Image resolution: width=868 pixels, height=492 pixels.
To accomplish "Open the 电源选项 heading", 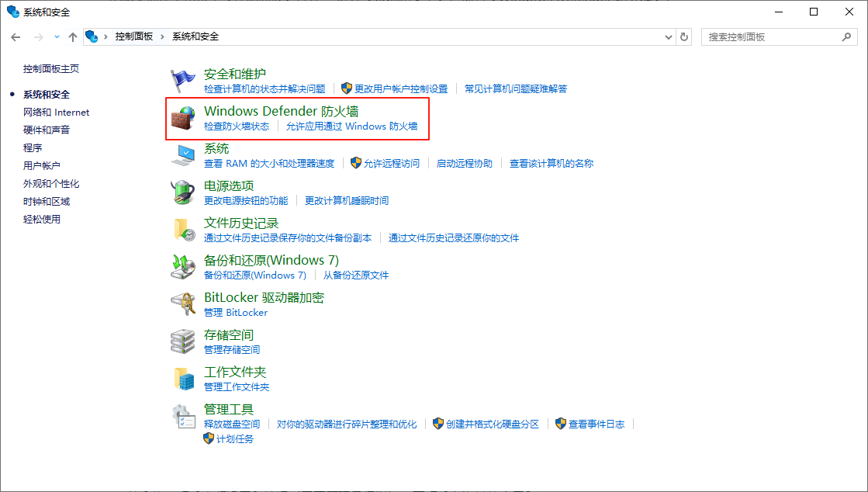I will pos(229,185).
